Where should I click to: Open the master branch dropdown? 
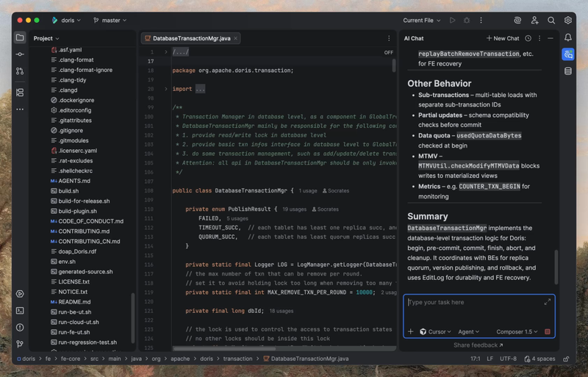(110, 21)
